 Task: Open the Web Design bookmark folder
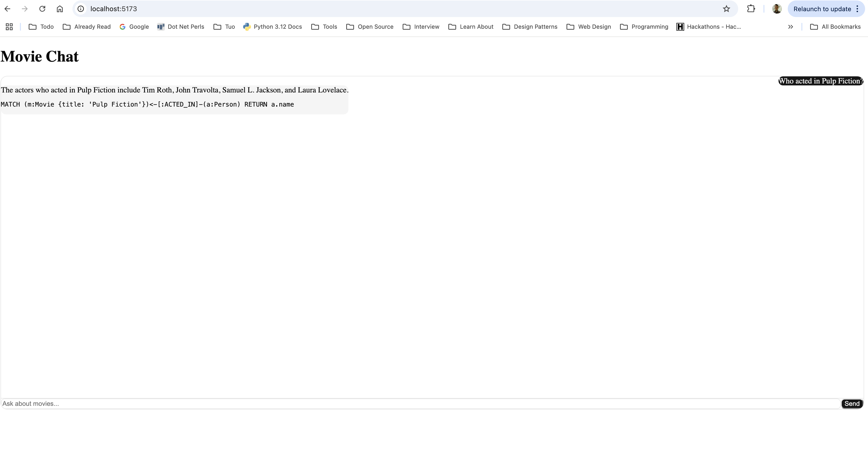[x=589, y=27]
